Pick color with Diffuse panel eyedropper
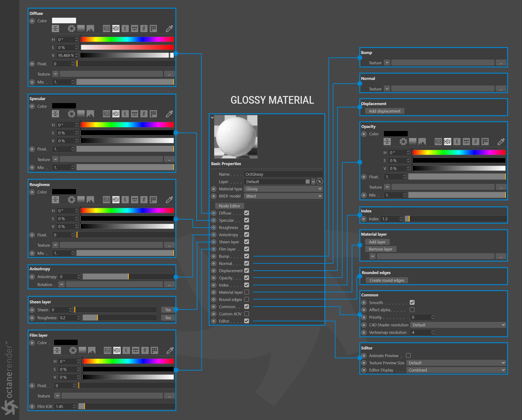The height and width of the screenshot is (420, 522). pos(169,29)
